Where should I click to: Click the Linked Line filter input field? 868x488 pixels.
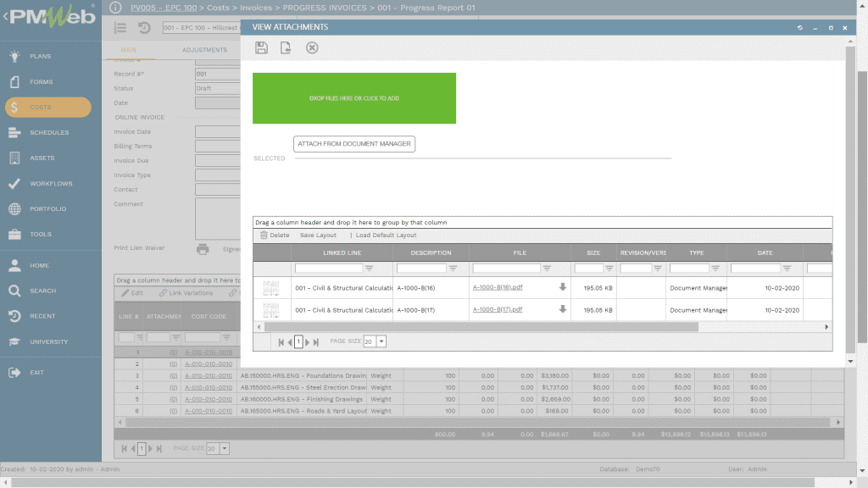click(329, 269)
